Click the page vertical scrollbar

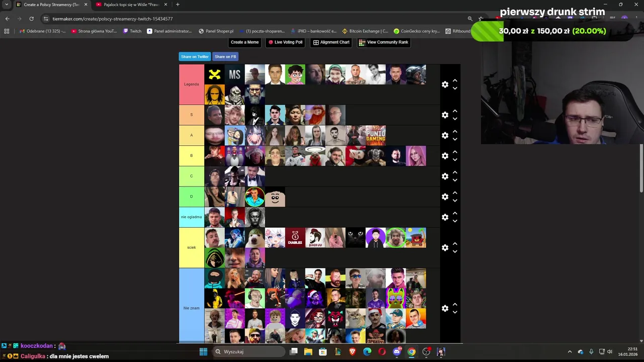click(641, 168)
